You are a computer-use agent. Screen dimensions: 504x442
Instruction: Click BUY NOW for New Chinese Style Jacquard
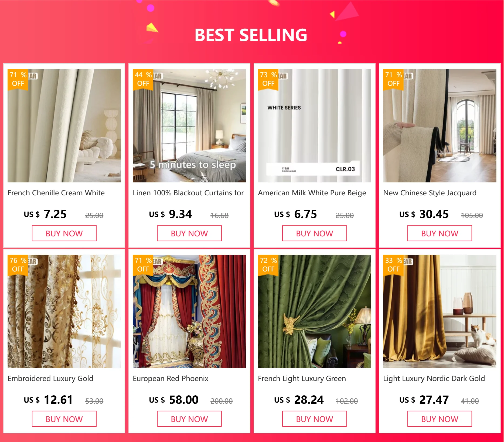click(x=440, y=233)
